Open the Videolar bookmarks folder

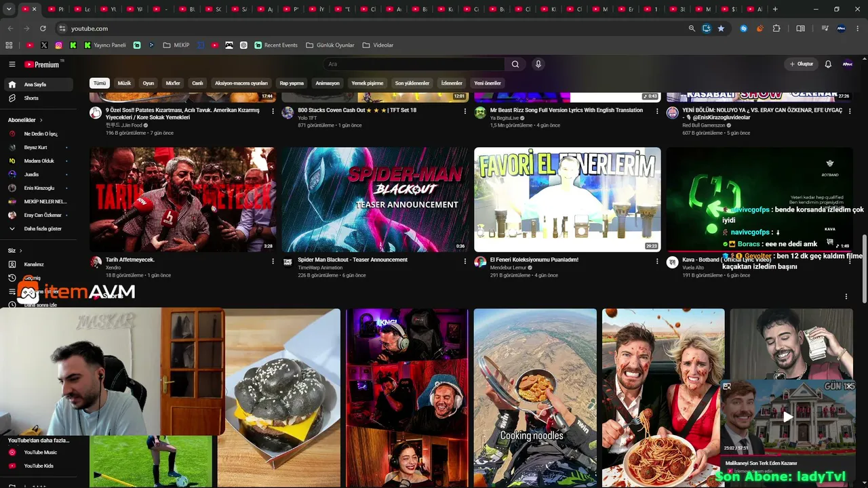tap(378, 45)
